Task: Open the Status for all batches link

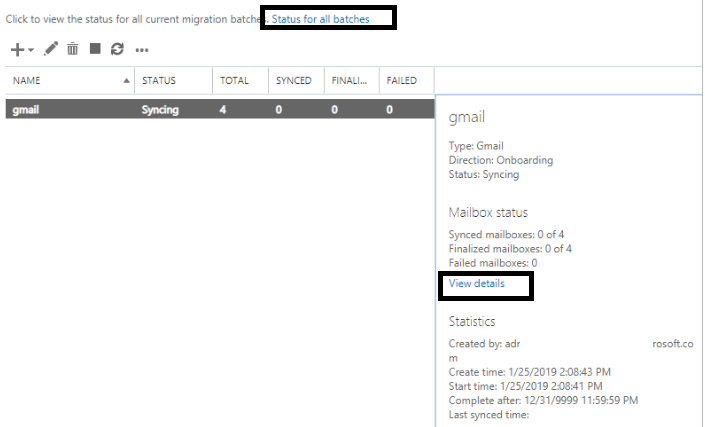Action: tap(321, 19)
